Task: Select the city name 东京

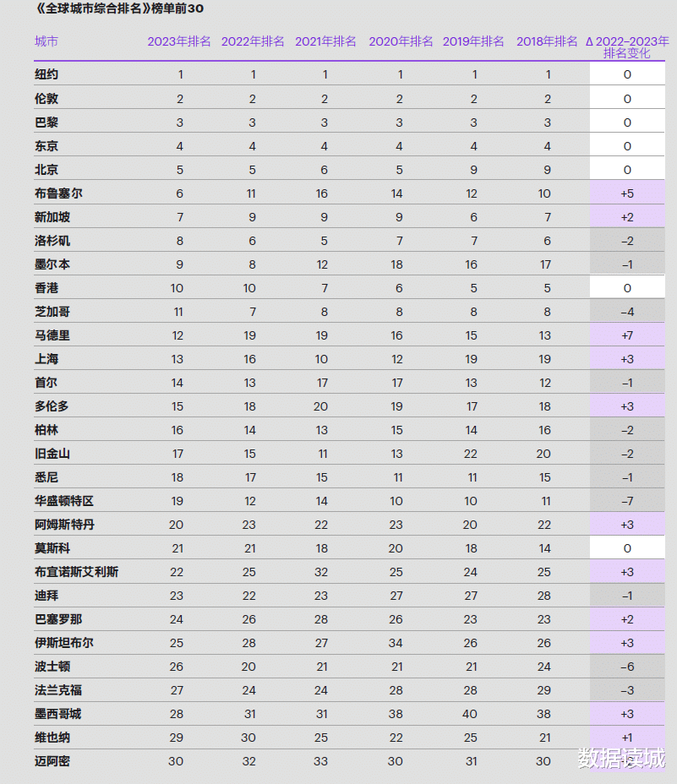Action: (46, 146)
